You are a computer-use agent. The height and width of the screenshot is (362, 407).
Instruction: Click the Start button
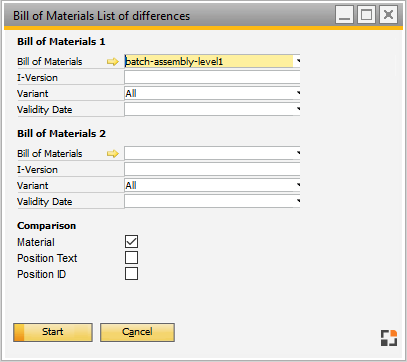pyautogui.click(x=53, y=332)
